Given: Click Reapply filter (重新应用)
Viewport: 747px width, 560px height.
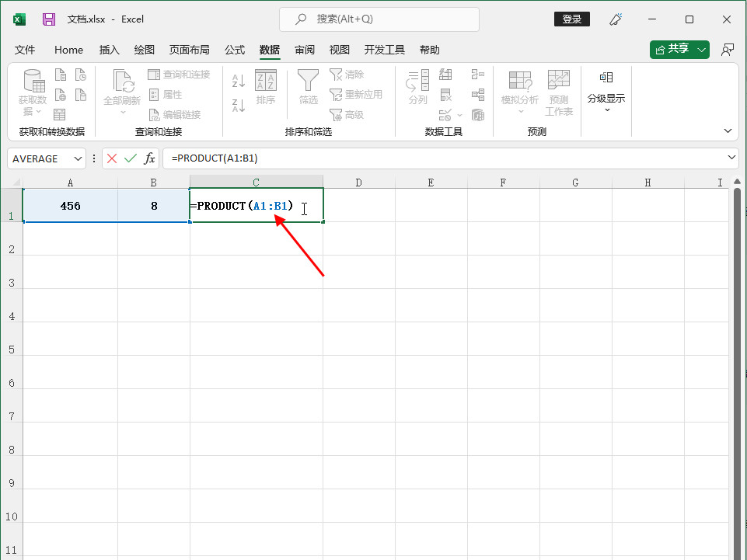Looking at the screenshot, I should coord(356,95).
